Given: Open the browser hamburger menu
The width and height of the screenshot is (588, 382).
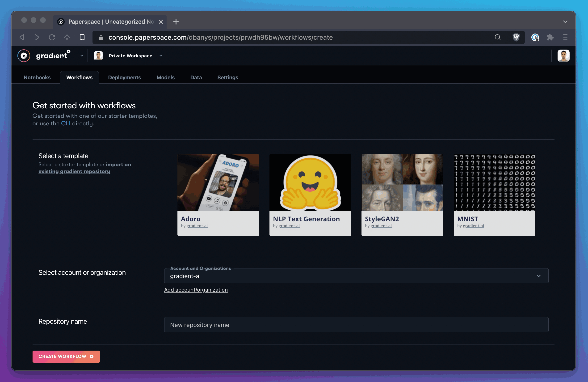Looking at the screenshot, I should pos(565,37).
